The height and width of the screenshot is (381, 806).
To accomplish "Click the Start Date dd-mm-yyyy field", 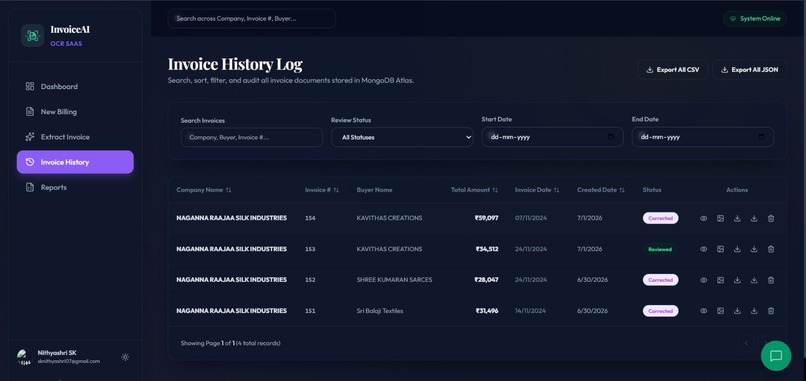I will click(552, 137).
